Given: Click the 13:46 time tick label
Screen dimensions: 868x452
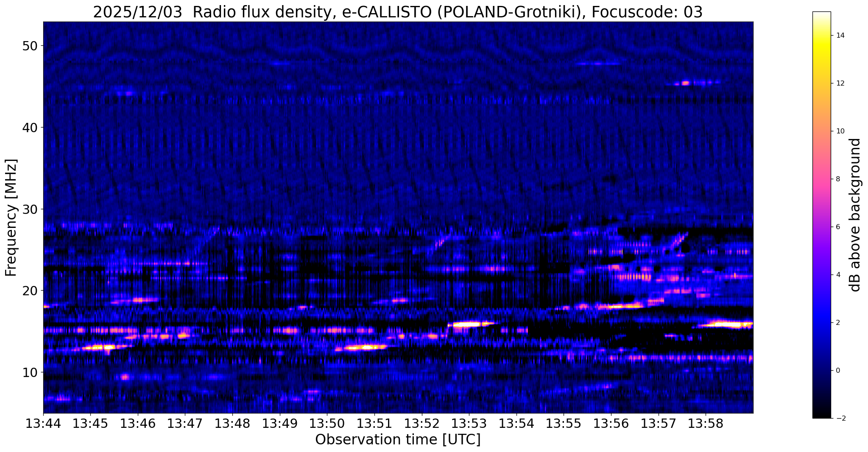Looking at the screenshot, I should pos(138,424).
